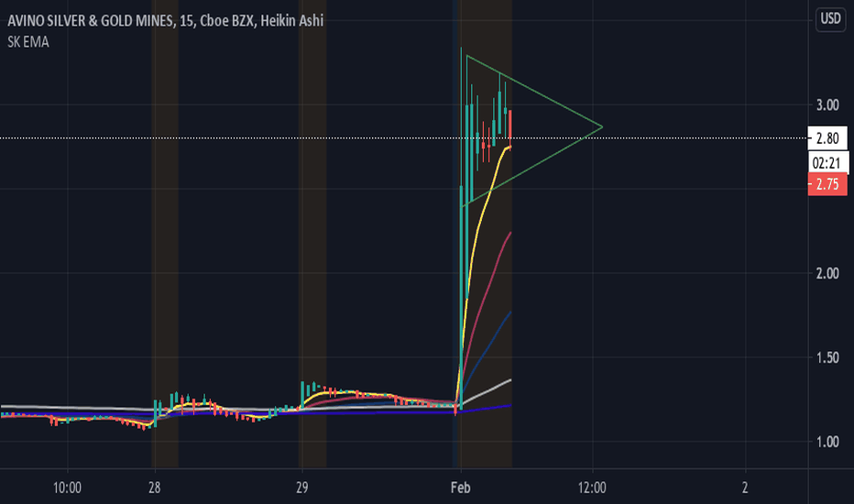The height and width of the screenshot is (504, 854).
Task: Click the 29 date axis label
Action: click(x=301, y=488)
